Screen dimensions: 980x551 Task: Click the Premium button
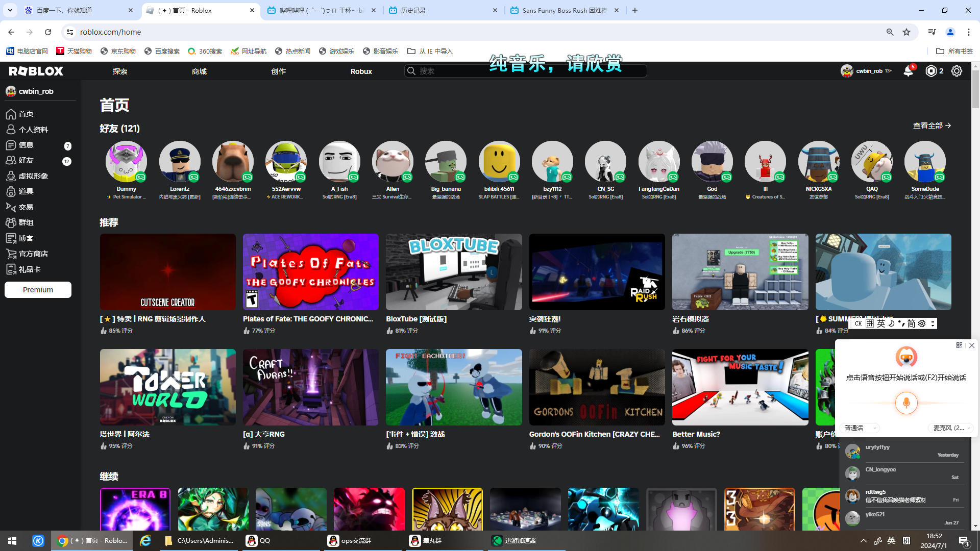pos(38,290)
